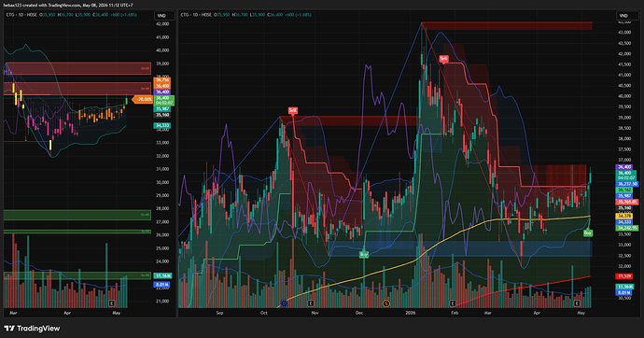Open the earnings E marker near right chart's May
The height and width of the screenshot is (338, 644).
[x=577, y=303]
